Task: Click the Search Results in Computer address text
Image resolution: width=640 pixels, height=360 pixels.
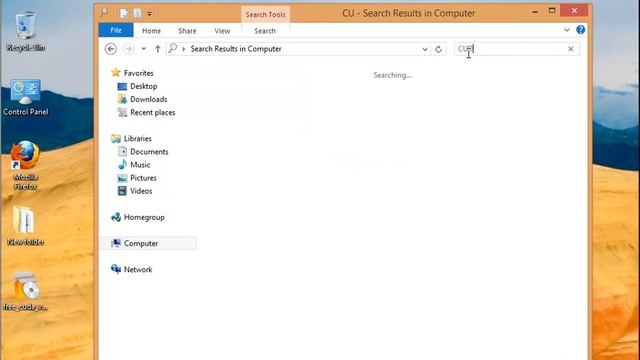Action: [x=236, y=49]
